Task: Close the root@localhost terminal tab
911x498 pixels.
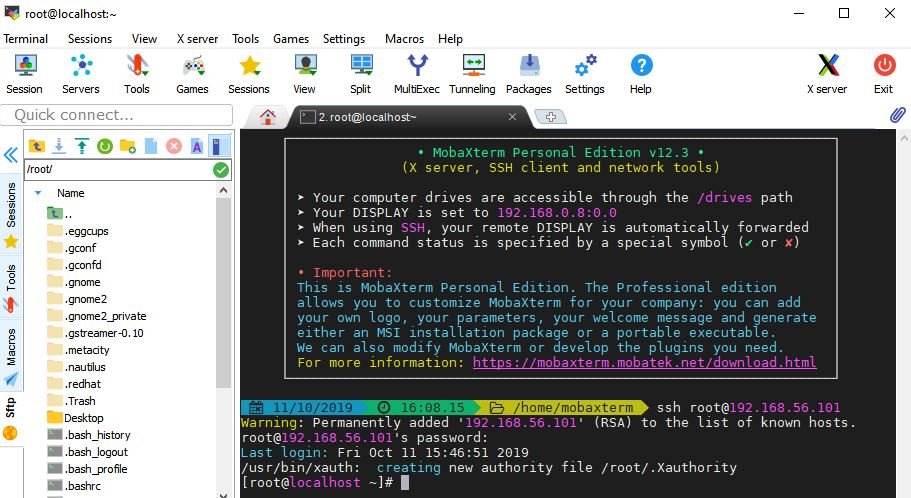Action: 512,117
